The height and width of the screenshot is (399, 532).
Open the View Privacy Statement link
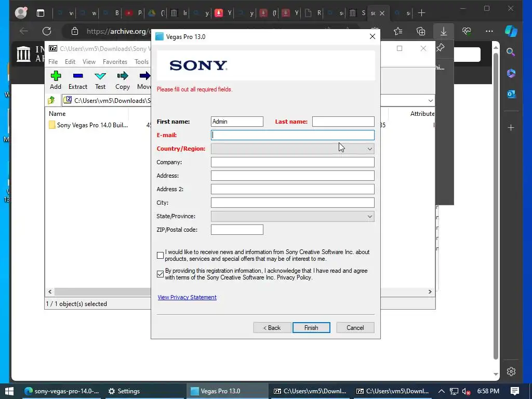pos(187,297)
